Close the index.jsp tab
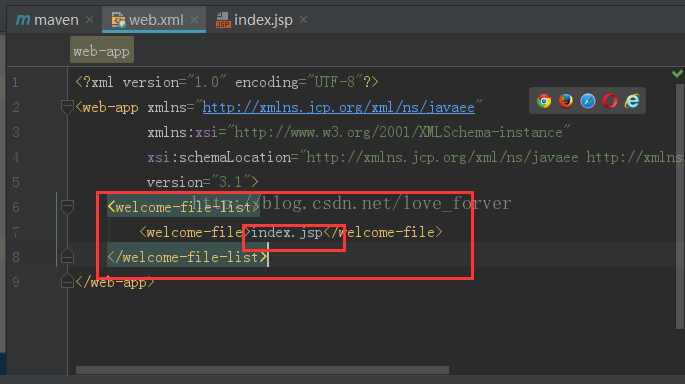Image resolution: width=685 pixels, height=384 pixels. click(304, 20)
